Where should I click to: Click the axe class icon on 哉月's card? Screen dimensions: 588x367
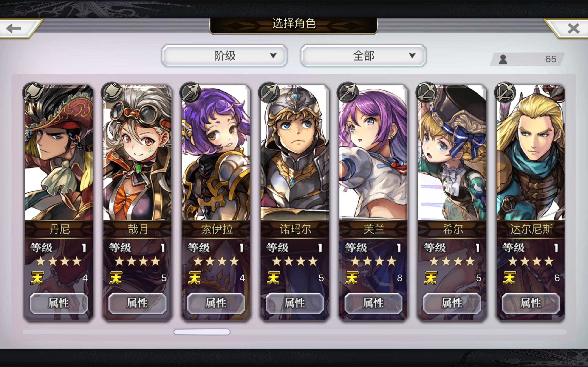tap(112, 92)
